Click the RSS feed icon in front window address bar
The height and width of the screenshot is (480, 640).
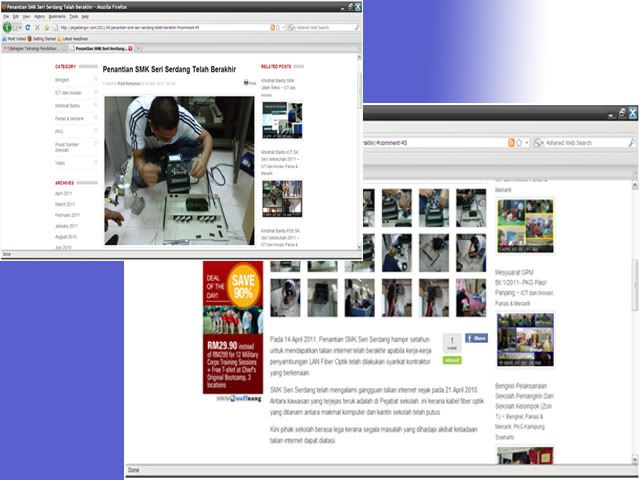point(273,27)
